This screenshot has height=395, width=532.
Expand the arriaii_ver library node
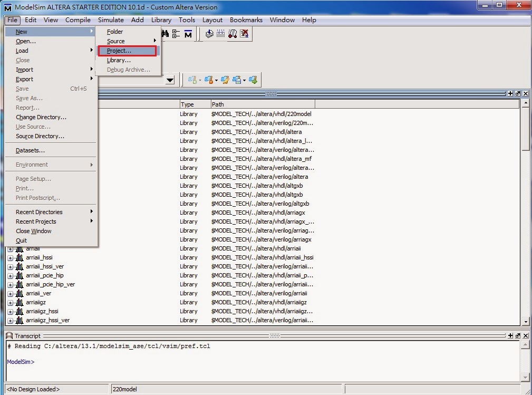tap(10, 294)
